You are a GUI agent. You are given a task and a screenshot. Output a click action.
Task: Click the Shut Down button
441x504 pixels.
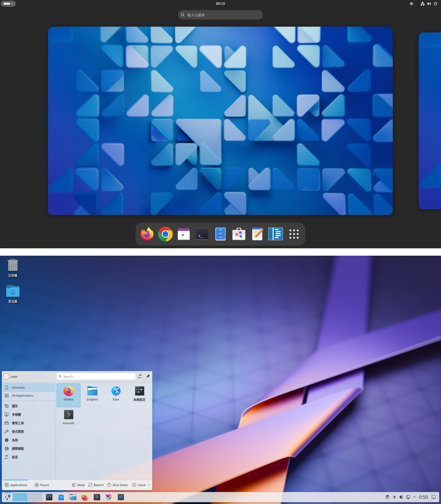[118, 485]
